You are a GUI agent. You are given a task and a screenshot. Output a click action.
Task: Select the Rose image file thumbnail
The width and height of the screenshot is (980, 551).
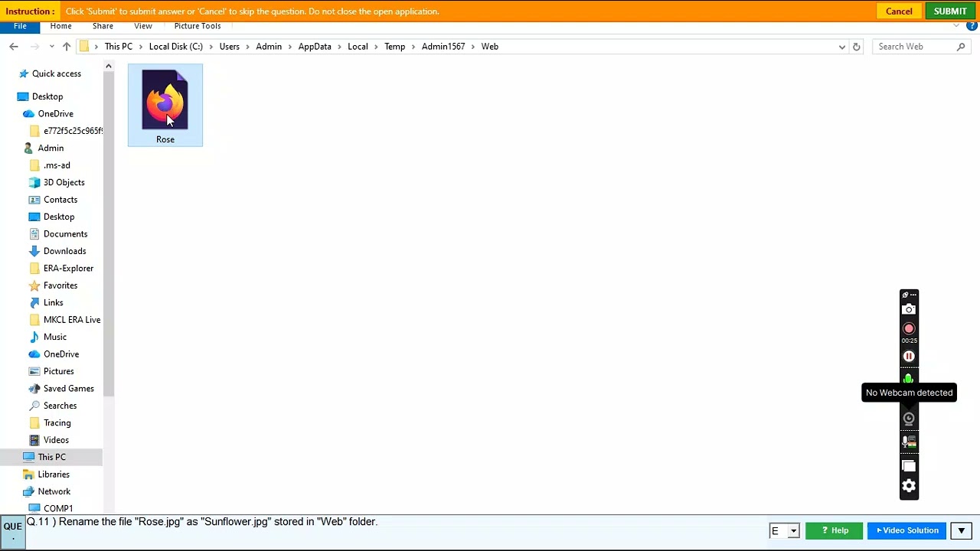click(x=165, y=99)
